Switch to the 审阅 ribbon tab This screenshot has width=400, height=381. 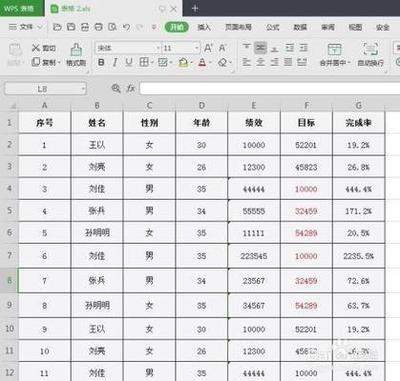[328, 27]
